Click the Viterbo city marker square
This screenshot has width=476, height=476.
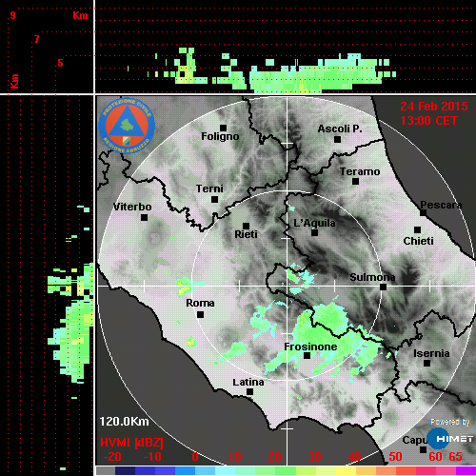point(144,218)
